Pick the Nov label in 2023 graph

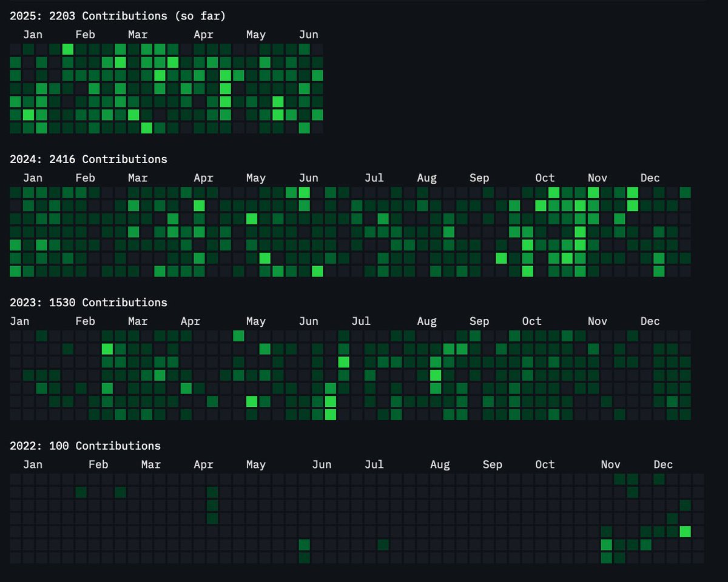click(x=598, y=321)
